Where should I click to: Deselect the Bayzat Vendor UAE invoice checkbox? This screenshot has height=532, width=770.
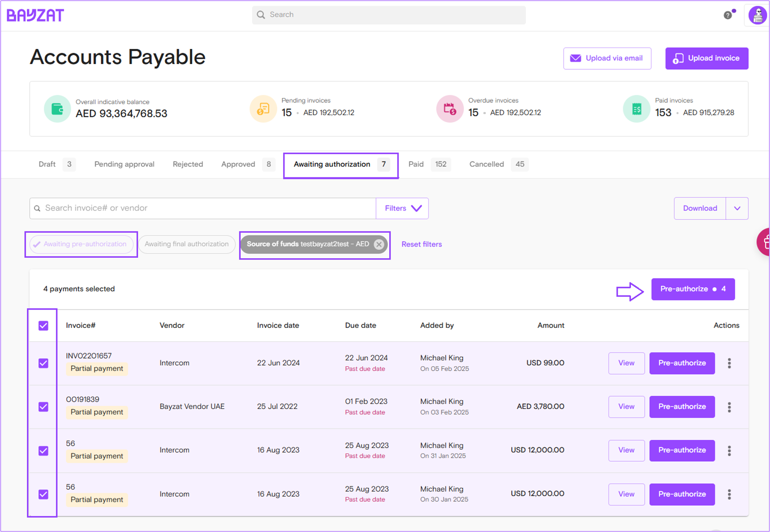point(43,407)
